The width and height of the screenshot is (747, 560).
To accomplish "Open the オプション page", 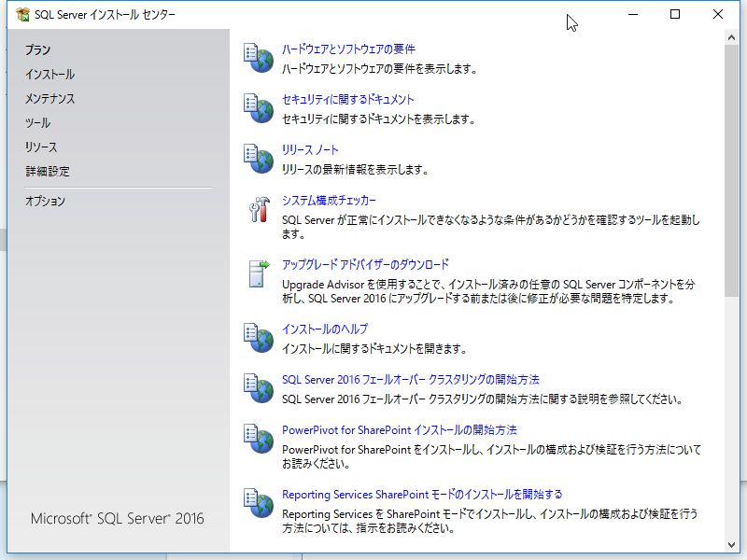I will [45, 201].
